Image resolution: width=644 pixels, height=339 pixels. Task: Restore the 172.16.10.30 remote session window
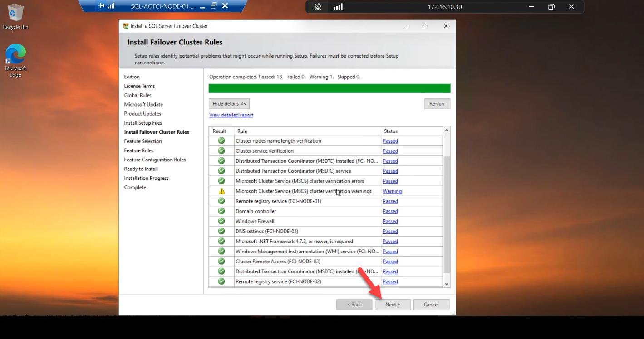coord(551,7)
